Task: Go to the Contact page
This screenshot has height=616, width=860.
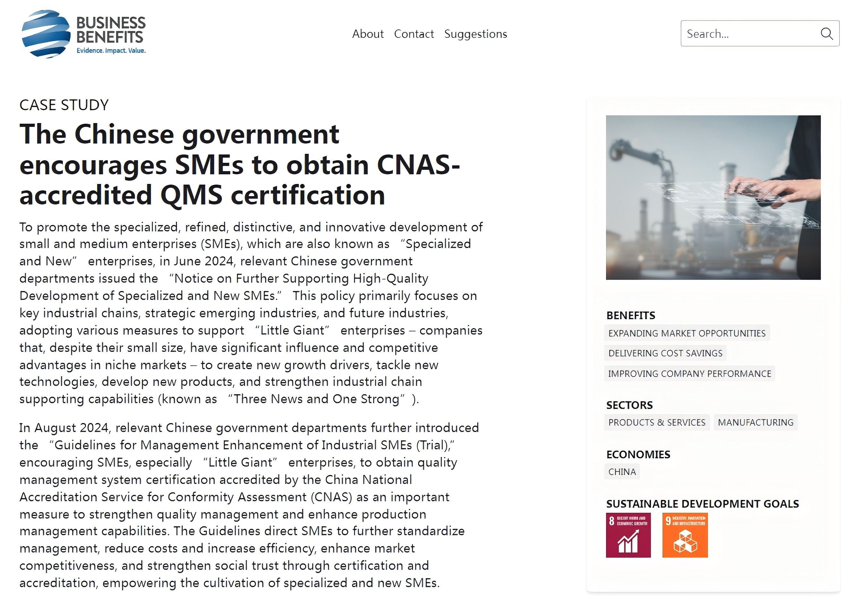Action: pyautogui.click(x=414, y=34)
